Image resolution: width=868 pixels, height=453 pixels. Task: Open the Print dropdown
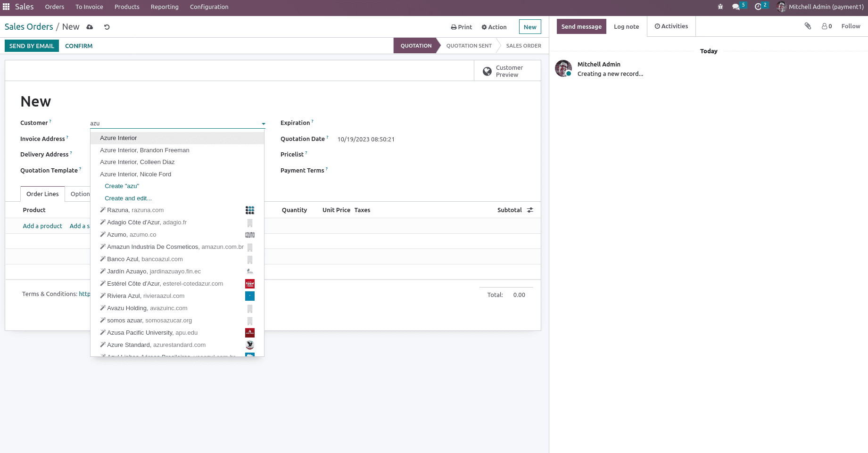coord(461,27)
